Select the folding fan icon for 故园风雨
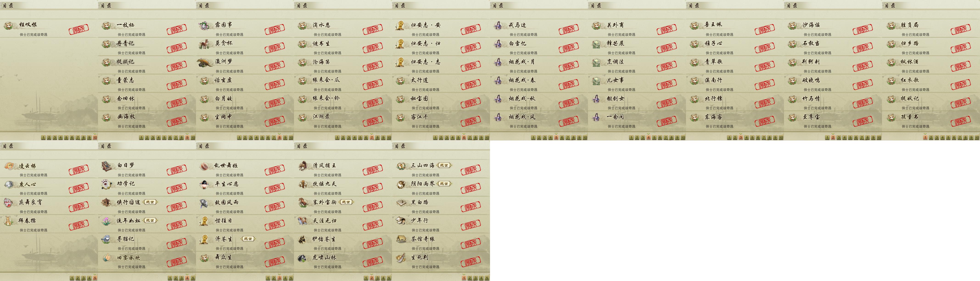Image resolution: width=980 pixels, height=281 pixels. point(204,203)
